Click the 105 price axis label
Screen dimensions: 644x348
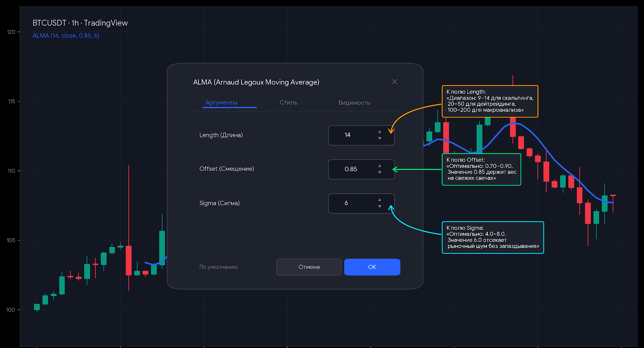coord(11,240)
